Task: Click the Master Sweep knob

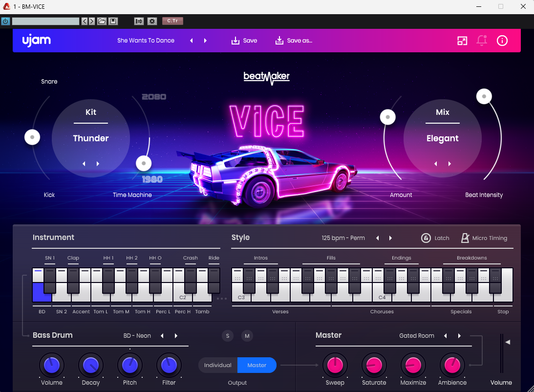Action: click(x=335, y=365)
